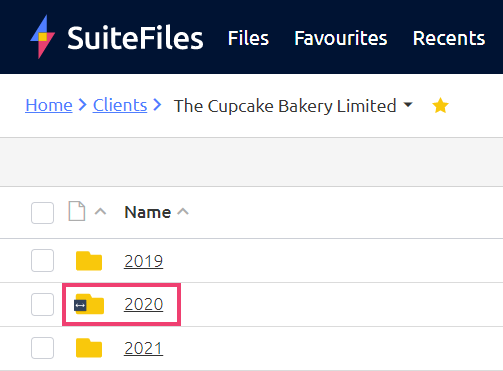Click the SuiteFiles wordmark text
Screen dimensions: 503x371
pos(135,38)
